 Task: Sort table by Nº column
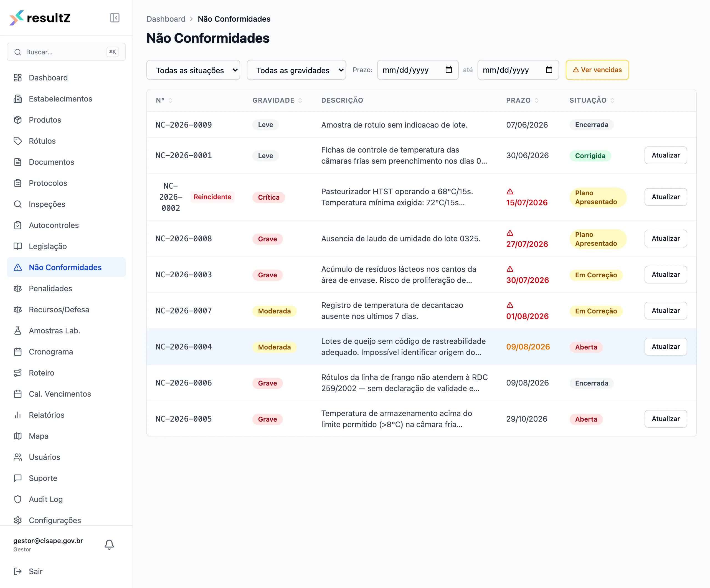tap(164, 100)
